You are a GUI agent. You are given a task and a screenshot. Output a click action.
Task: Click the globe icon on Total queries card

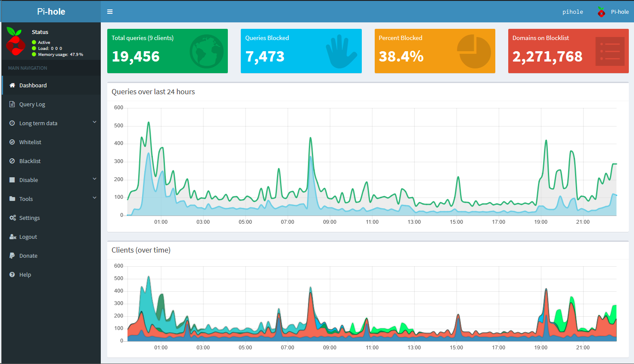[x=207, y=51]
